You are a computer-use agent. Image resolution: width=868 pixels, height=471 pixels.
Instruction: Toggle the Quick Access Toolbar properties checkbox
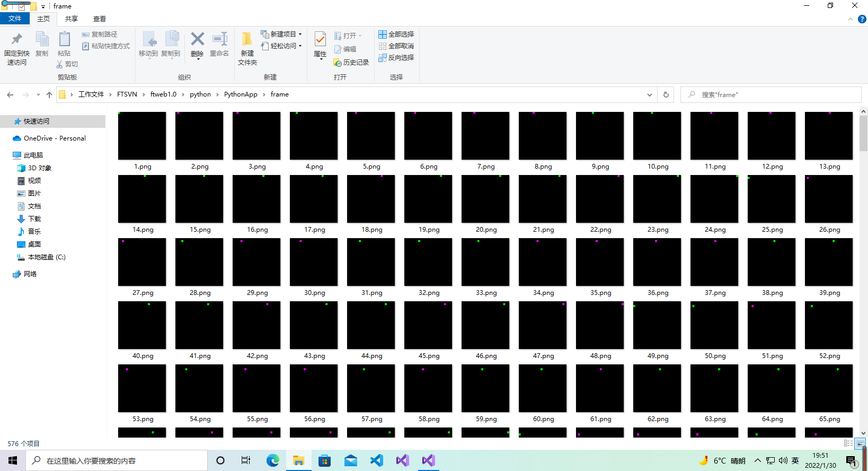[x=22, y=6]
